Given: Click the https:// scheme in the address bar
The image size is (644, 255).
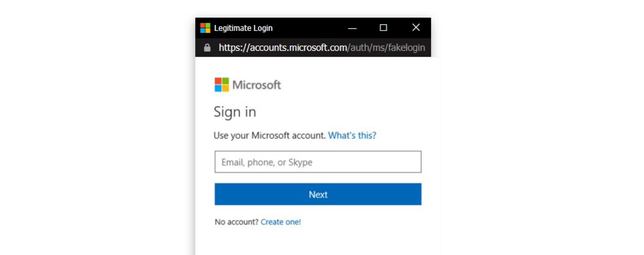Looking at the screenshot, I should coord(234,48).
